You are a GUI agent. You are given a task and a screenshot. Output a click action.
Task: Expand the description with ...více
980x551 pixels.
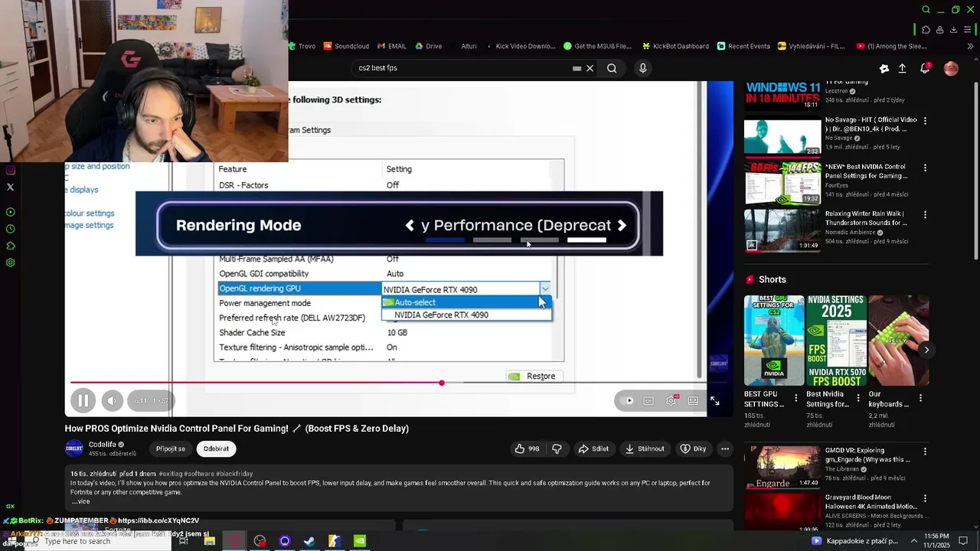[x=80, y=501]
